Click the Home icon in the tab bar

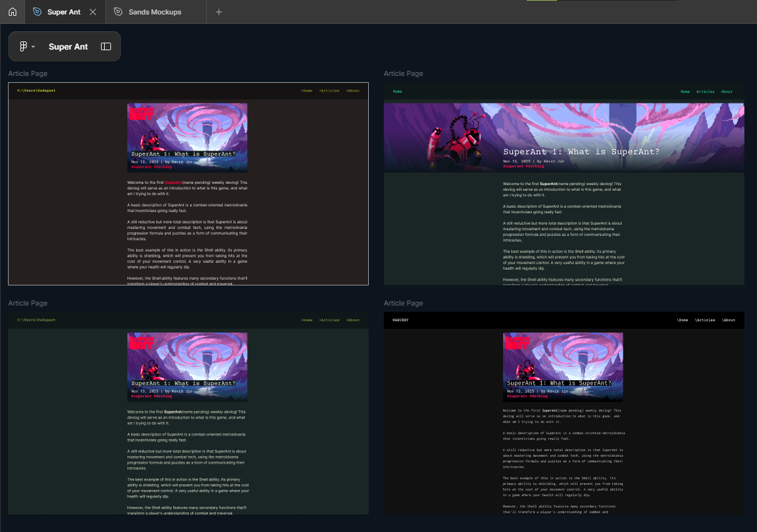[x=12, y=12]
